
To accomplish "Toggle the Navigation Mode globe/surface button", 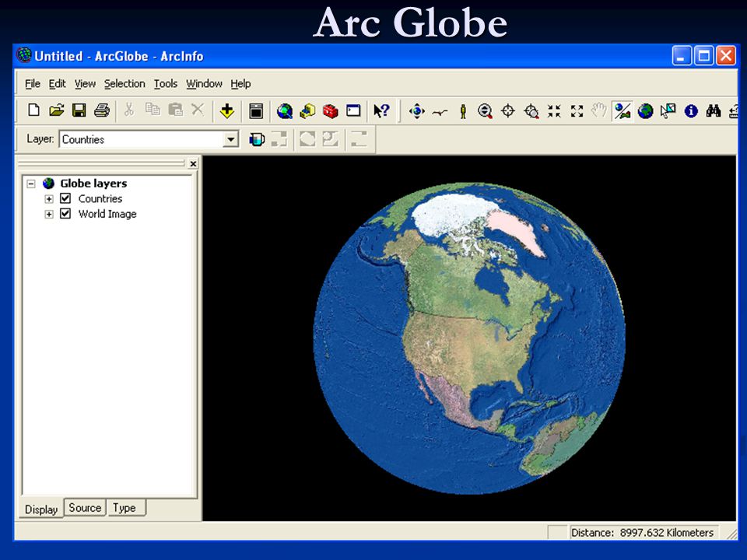I will click(622, 111).
